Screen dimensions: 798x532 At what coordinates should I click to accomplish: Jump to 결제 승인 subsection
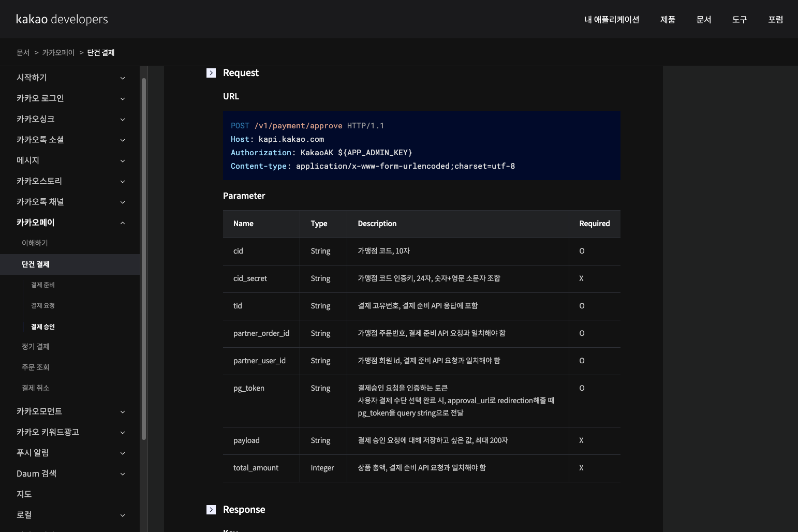43,327
